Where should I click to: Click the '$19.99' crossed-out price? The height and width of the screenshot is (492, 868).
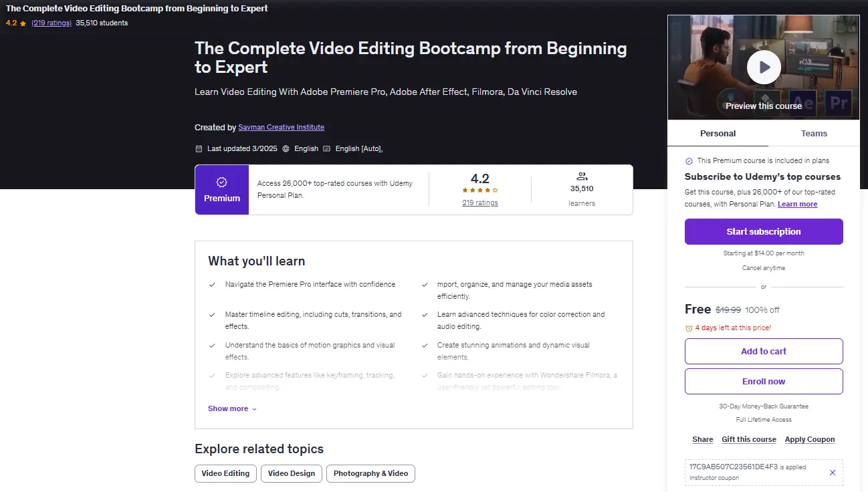(x=728, y=310)
